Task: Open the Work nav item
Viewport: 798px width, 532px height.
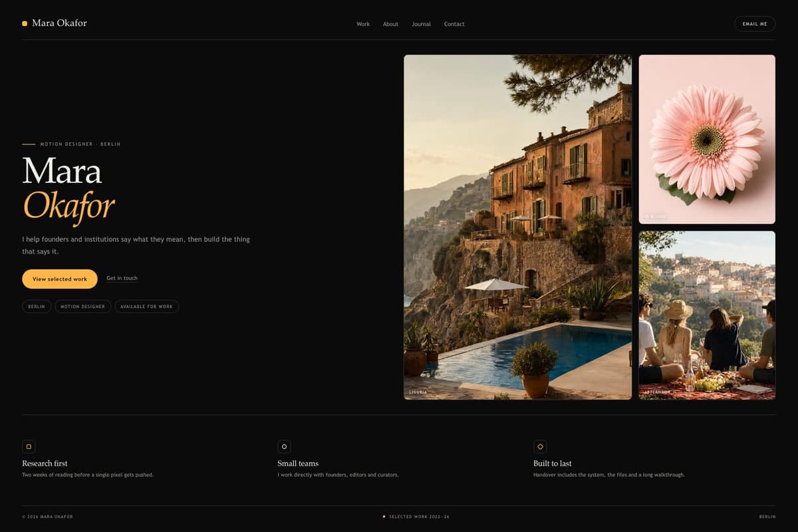Action: coord(363,24)
